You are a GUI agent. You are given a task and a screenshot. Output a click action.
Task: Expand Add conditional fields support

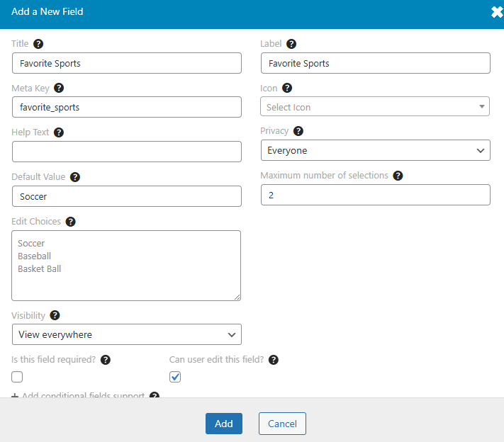click(x=78, y=395)
